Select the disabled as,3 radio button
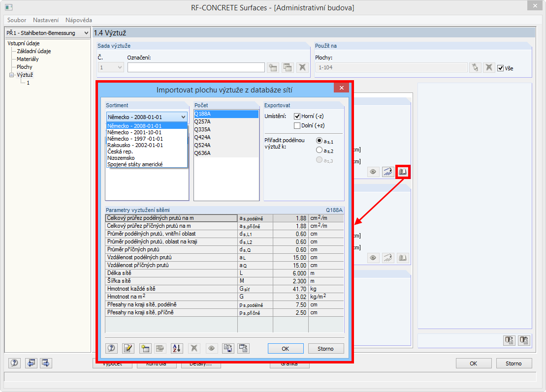Screen dimensions: 546x392 point(319,160)
